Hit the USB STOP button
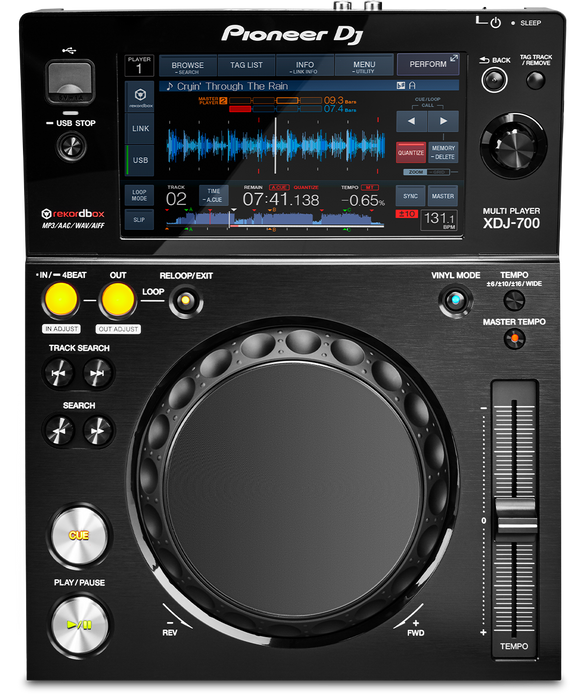The width and height of the screenshot is (582, 700). (x=71, y=146)
